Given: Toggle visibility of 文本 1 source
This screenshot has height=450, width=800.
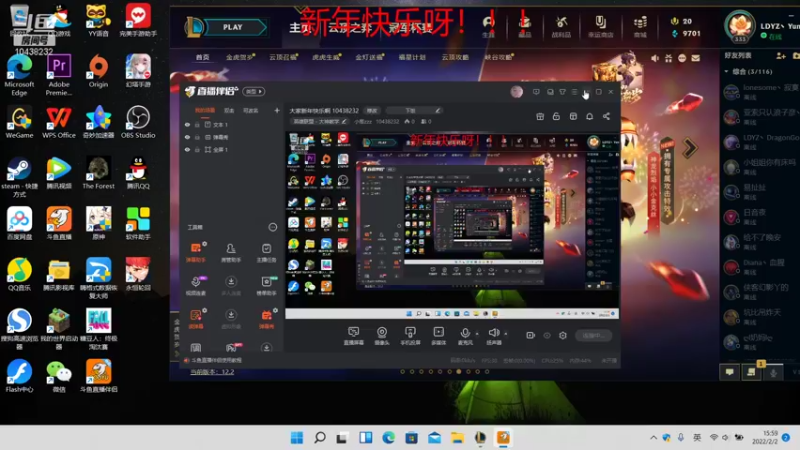Looking at the screenshot, I should (187, 124).
